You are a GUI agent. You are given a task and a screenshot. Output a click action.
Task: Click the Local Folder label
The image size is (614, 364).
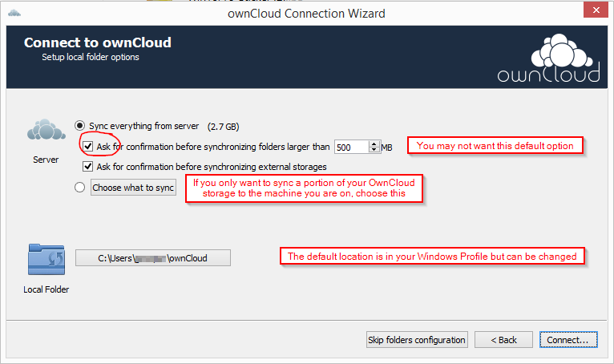(x=46, y=289)
